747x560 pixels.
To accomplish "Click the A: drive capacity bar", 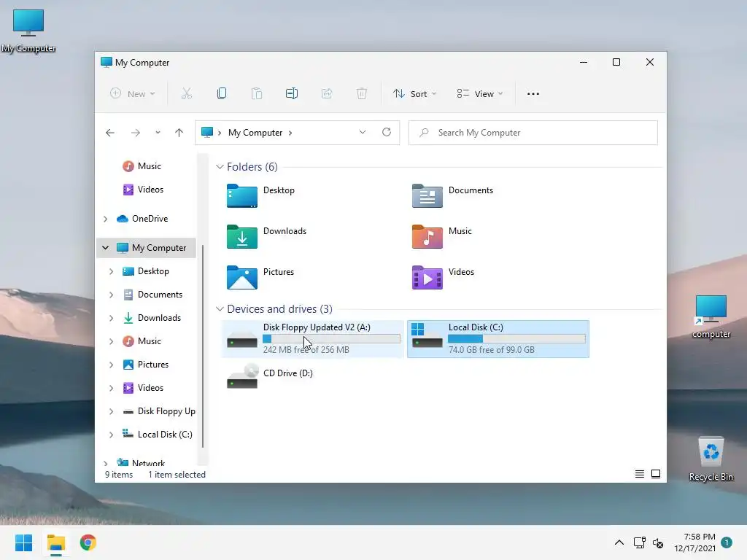I will pyautogui.click(x=332, y=338).
